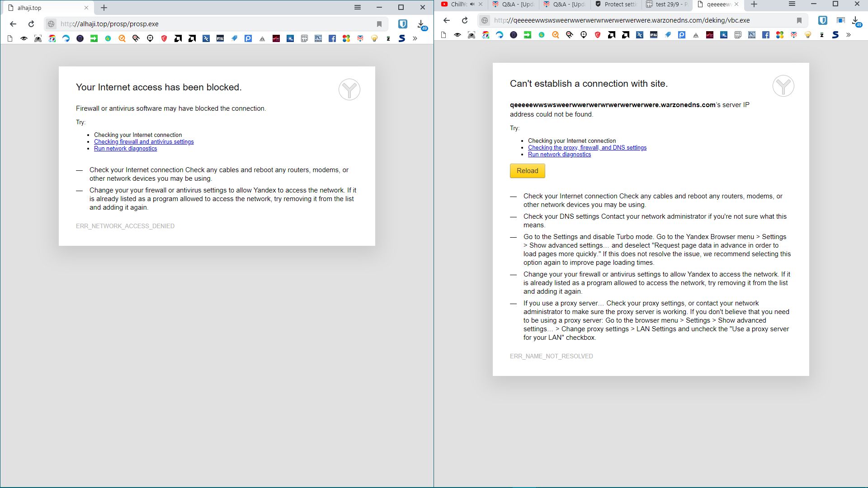Click the alhaji.top address bar
Image resolution: width=868 pixels, height=488 pixels.
pyautogui.click(x=217, y=24)
